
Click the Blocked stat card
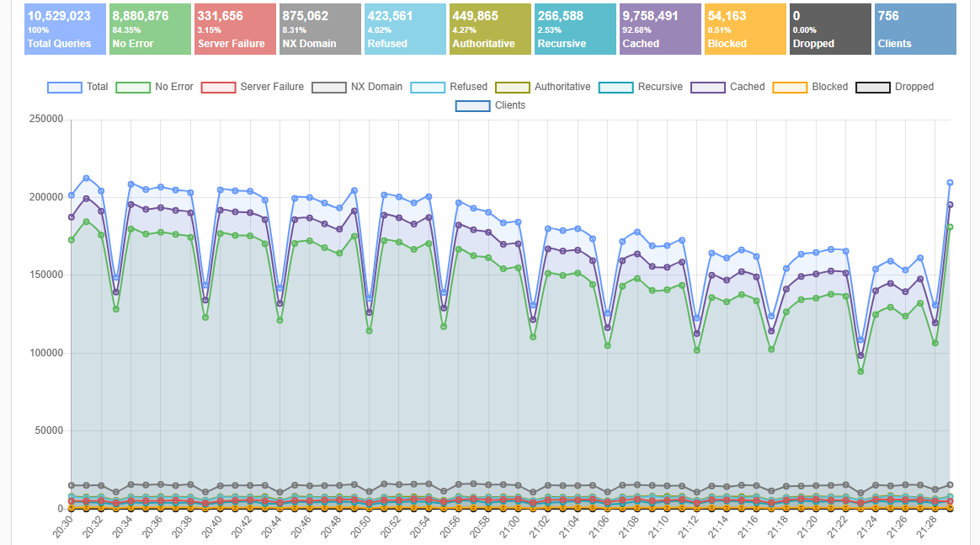[745, 29]
